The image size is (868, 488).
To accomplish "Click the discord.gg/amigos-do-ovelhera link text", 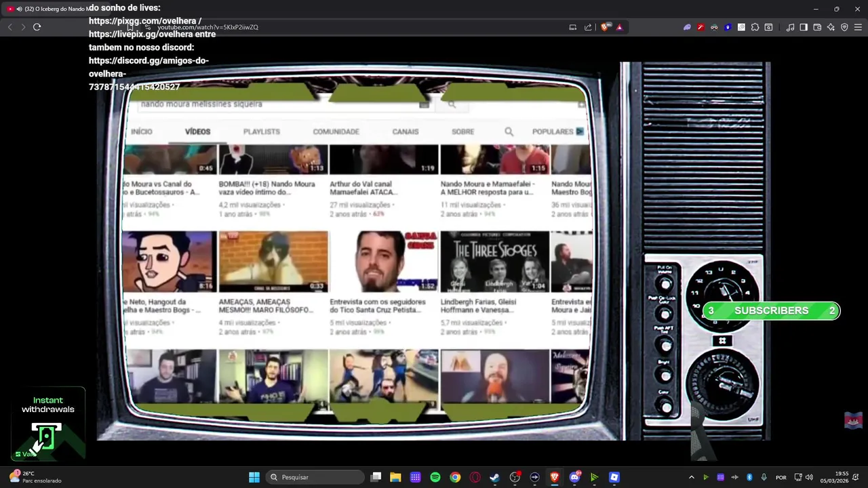I will [x=149, y=67].
